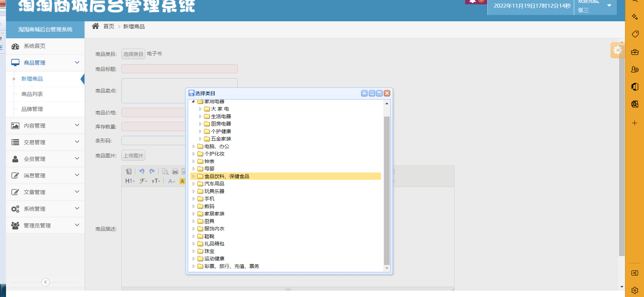The height and width of the screenshot is (297, 644).
Task: Expand the 服饰内衣 tree node arrow
Action: pyautogui.click(x=193, y=229)
